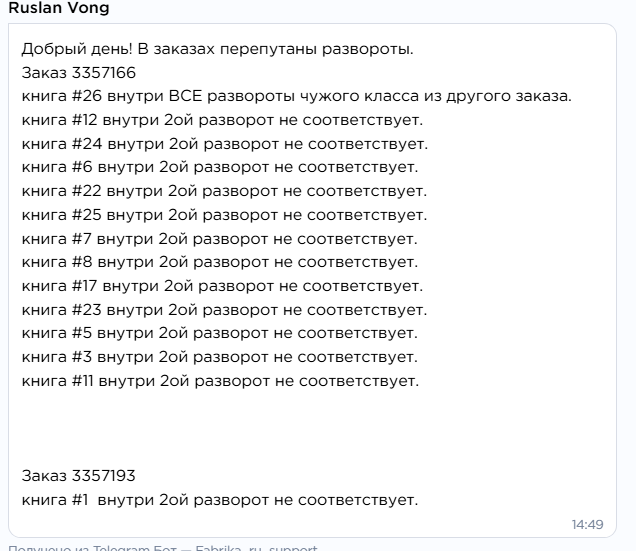Click order number Заказ 3357193

point(78,476)
